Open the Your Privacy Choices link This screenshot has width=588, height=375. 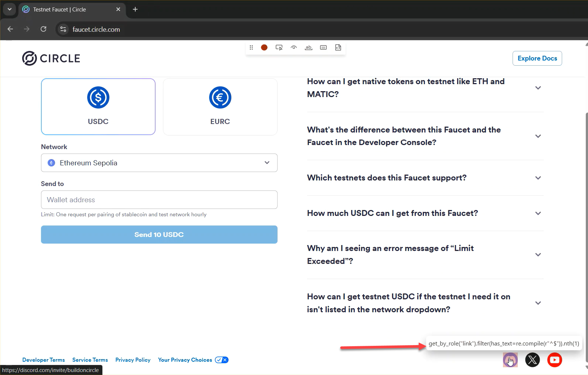point(185,360)
